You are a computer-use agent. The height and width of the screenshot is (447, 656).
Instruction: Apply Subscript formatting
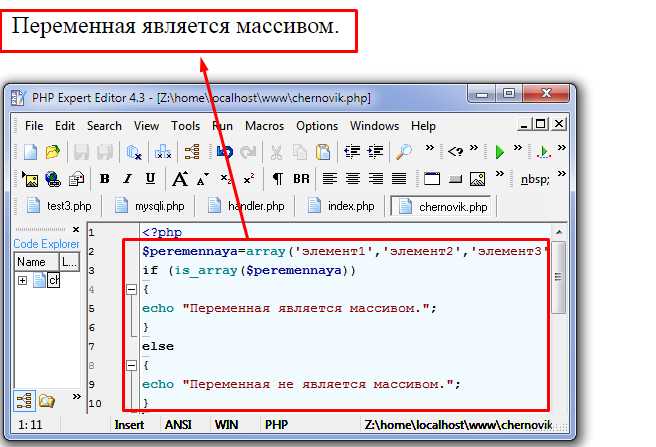[226, 180]
